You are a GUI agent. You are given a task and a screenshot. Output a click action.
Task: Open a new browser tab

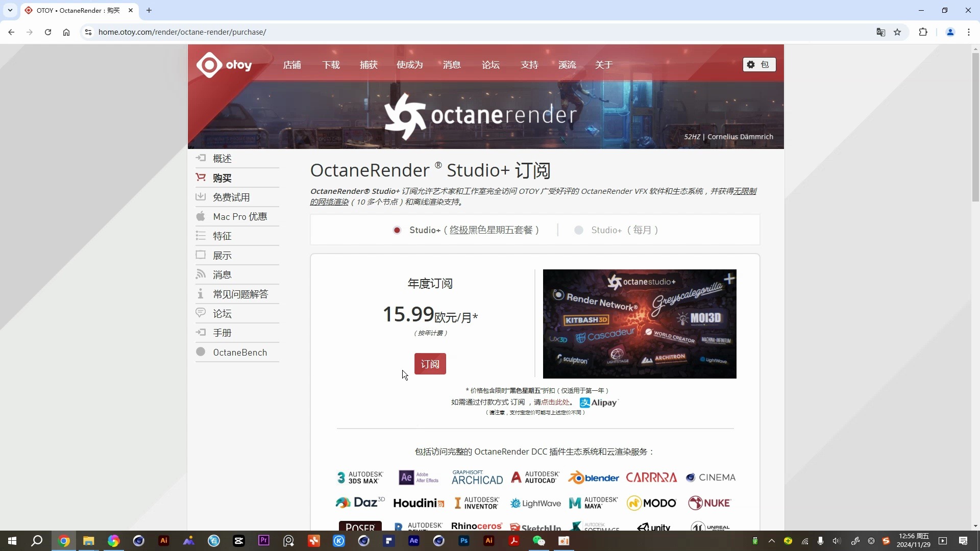point(149,10)
